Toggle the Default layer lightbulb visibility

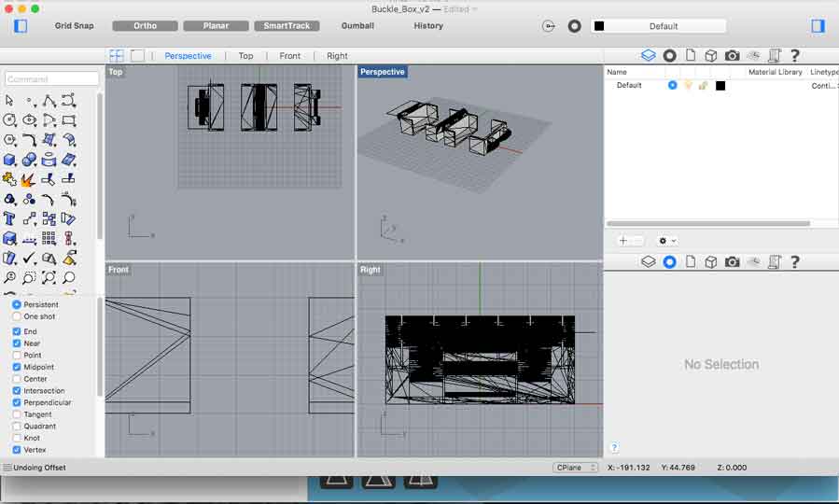(x=688, y=85)
